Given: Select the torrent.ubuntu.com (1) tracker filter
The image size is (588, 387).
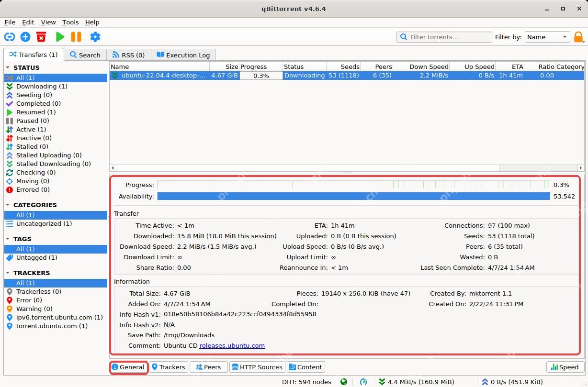Looking at the screenshot, I should tap(56, 326).
